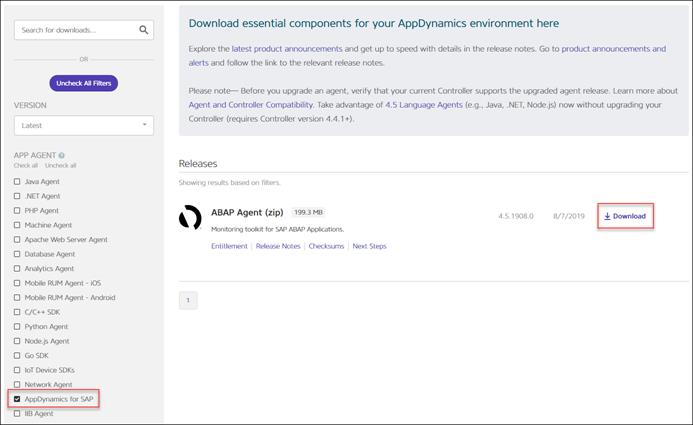Uncheck AppDynamics for SAP checkbox
This screenshot has height=425, width=693.
point(17,399)
